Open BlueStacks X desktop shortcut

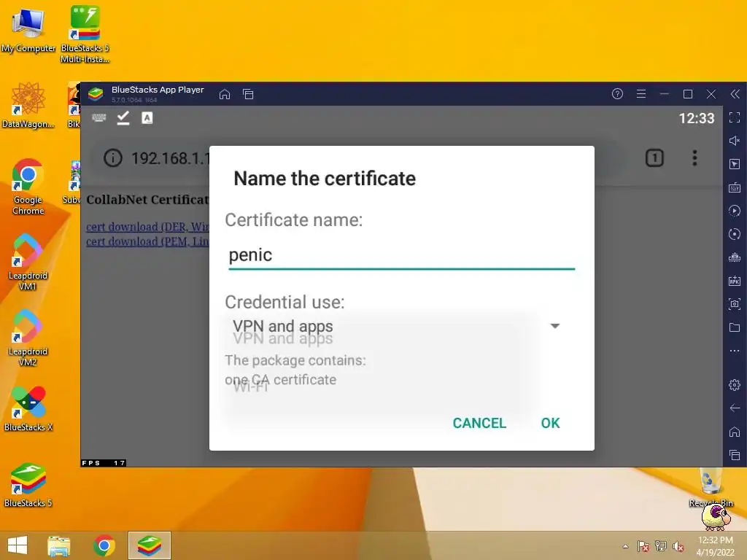pos(28,409)
